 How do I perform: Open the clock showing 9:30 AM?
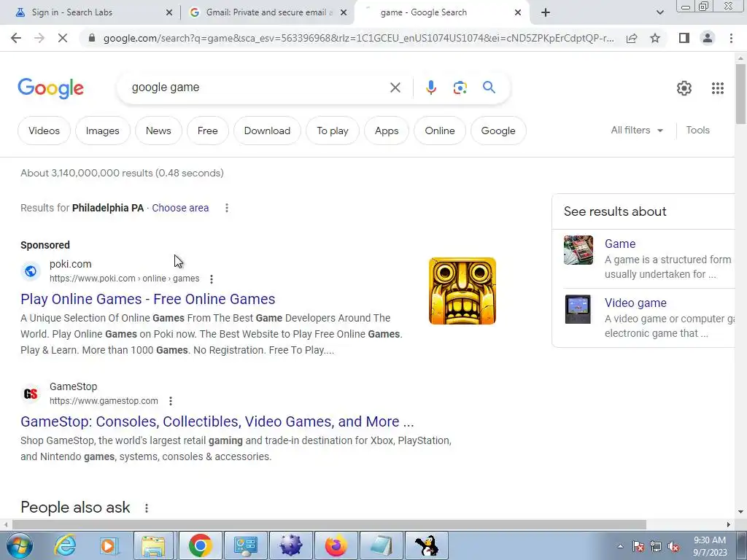tap(710, 546)
